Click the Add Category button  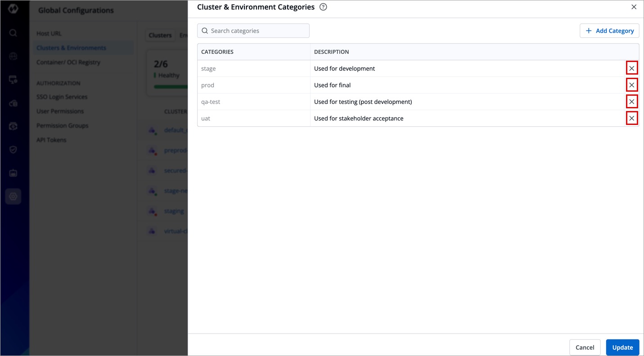(x=609, y=31)
